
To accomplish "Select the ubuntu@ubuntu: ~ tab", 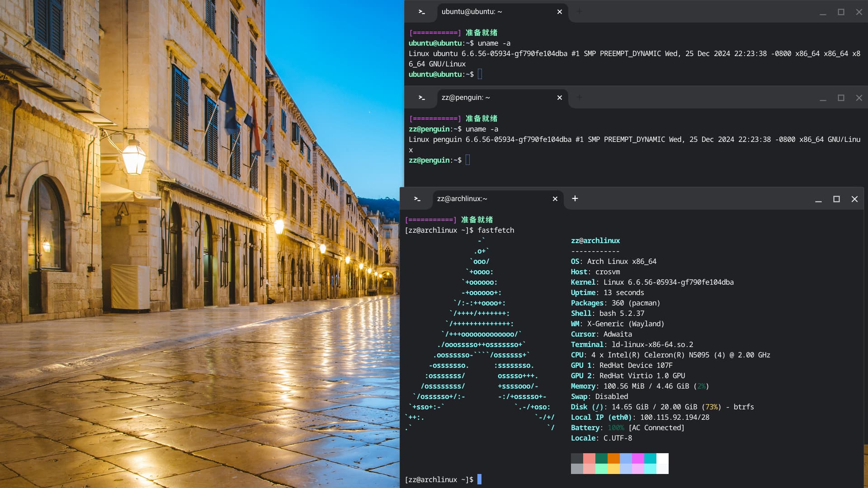I will tap(502, 12).
